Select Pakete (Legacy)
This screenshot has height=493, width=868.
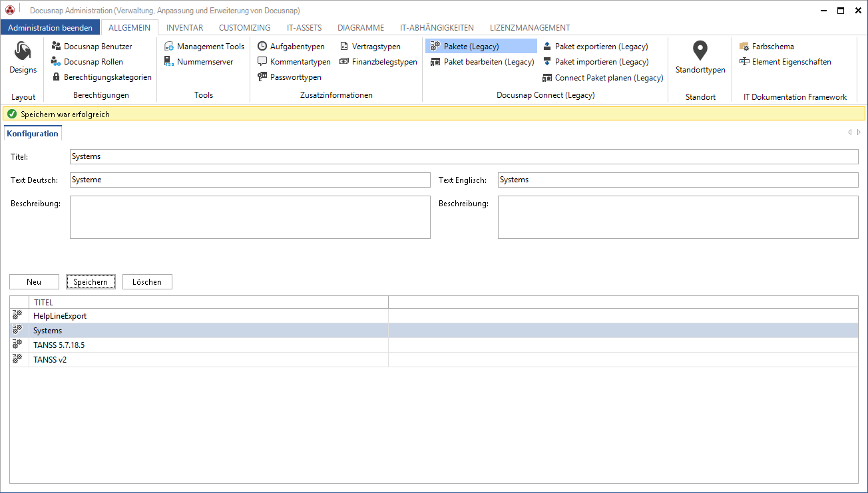click(x=481, y=47)
